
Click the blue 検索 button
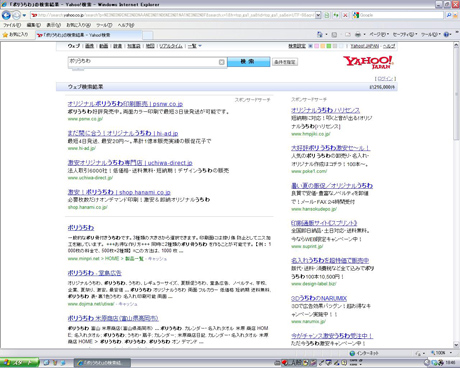pyautogui.click(x=249, y=62)
